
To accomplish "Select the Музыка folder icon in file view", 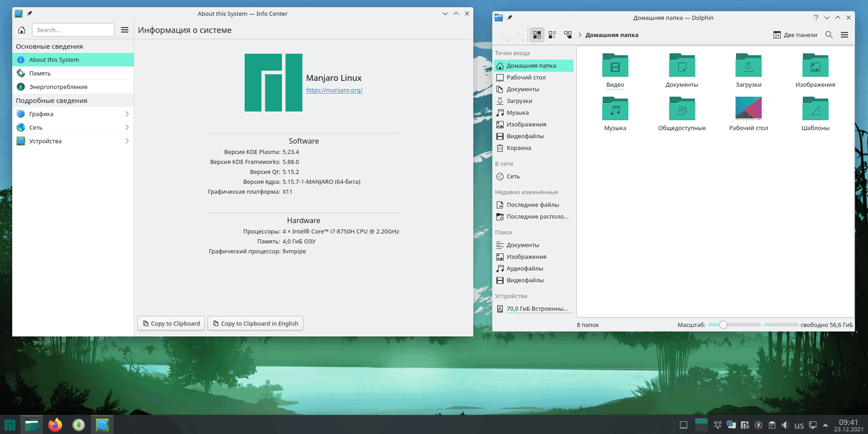I will coord(615,108).
